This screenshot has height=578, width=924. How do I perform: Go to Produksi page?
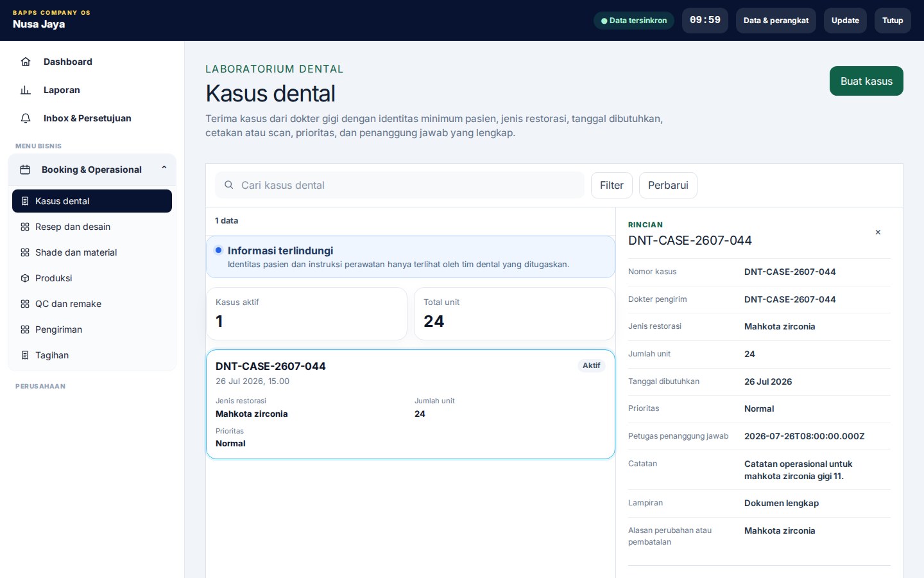92,278
